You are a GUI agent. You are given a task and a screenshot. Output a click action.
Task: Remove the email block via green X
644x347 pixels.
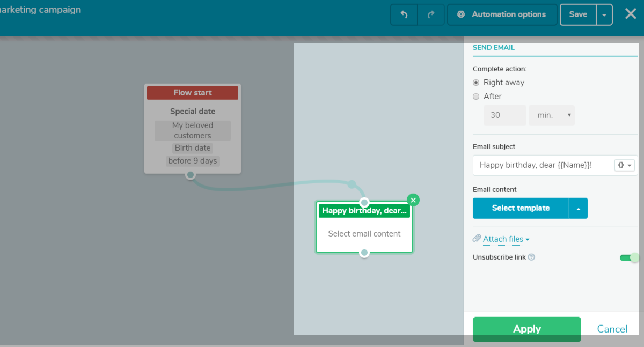(413, 200)
